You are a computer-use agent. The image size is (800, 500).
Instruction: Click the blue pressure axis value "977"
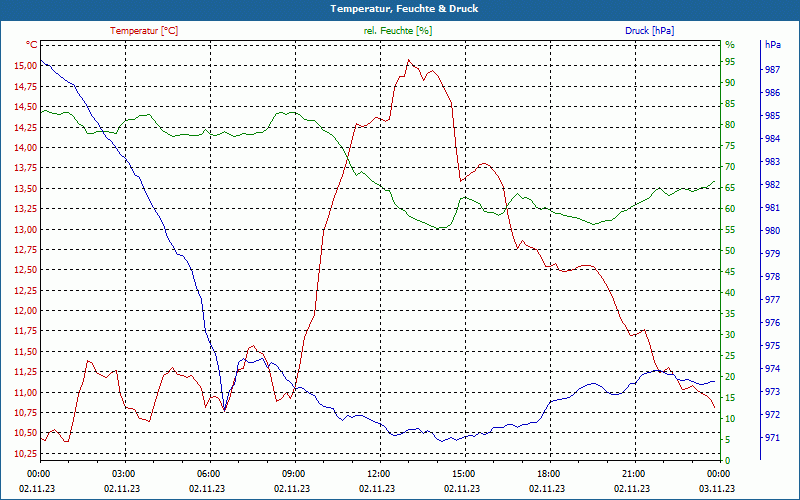click(772, 299)
